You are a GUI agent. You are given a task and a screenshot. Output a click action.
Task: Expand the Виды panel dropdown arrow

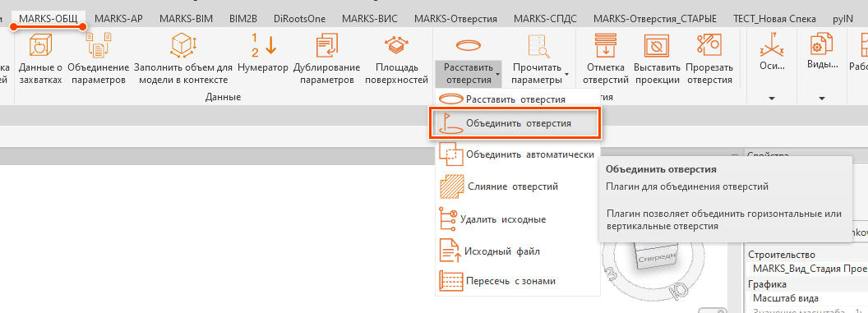click(x=821, y=99)
